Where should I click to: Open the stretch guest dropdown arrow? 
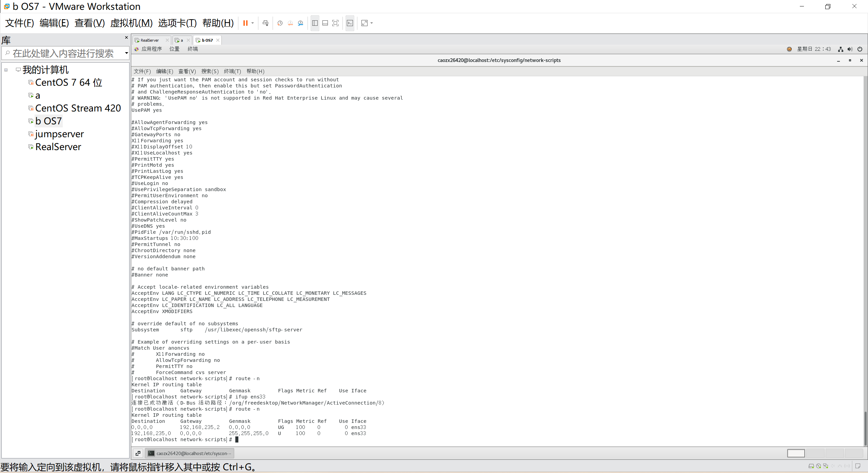pos(372,23)
